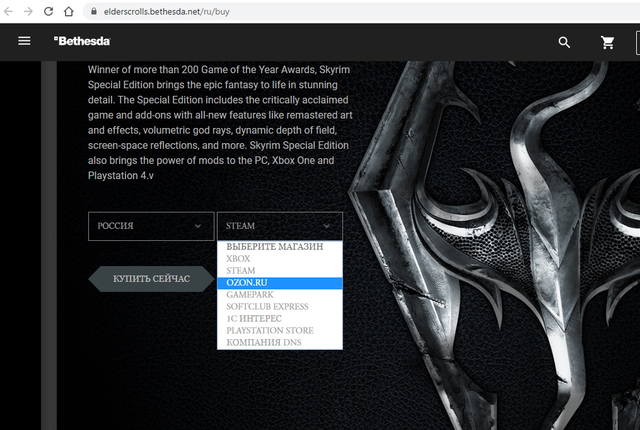
Task: Choose Steam from the store list
Action: pyautogui.click(x=280, y=270)
